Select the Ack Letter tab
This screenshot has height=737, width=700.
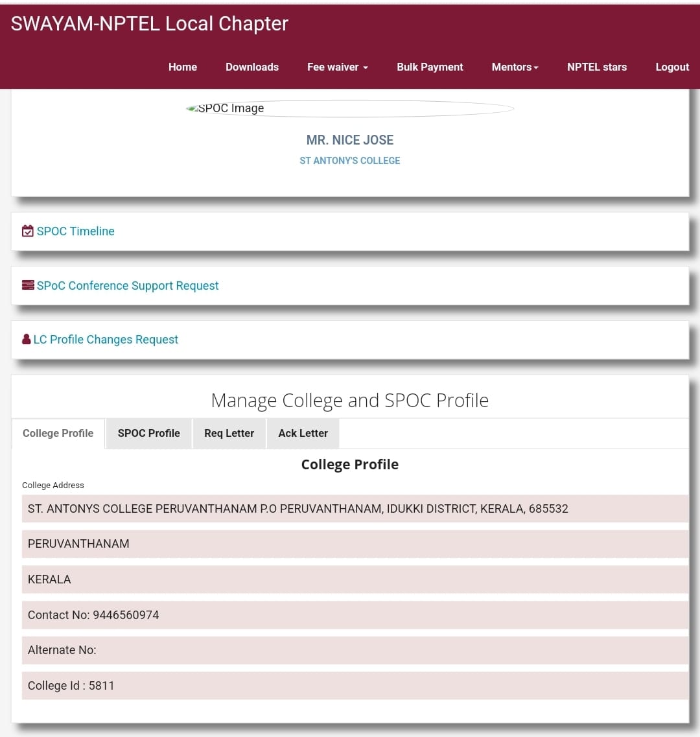click(x=303, y=433)
